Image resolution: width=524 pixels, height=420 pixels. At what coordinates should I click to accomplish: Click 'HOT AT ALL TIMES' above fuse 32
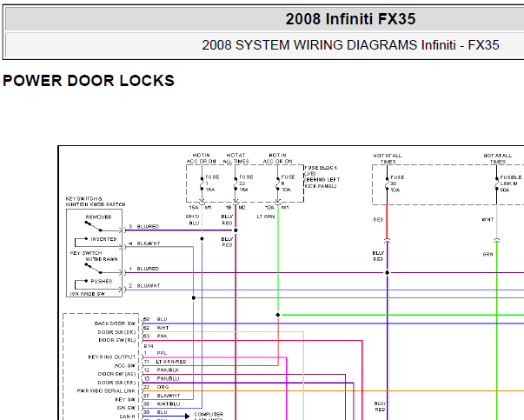(x=388, y=158)
